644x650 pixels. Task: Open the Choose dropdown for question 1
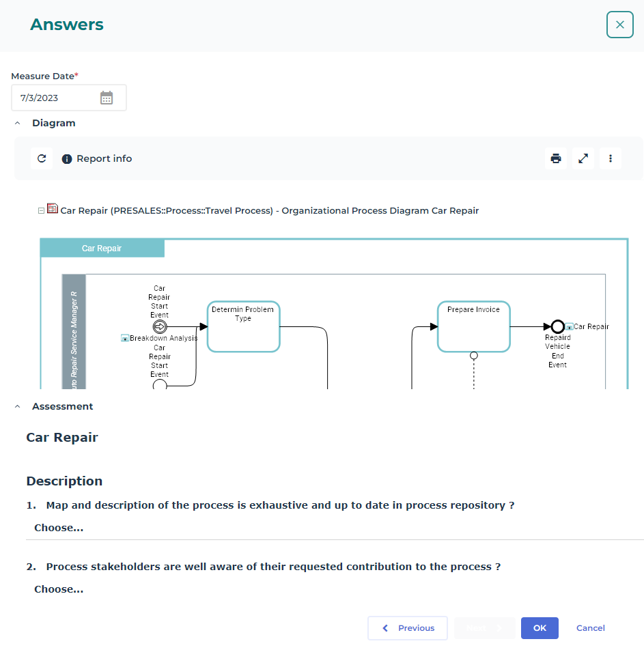click(x=59, y=528)
